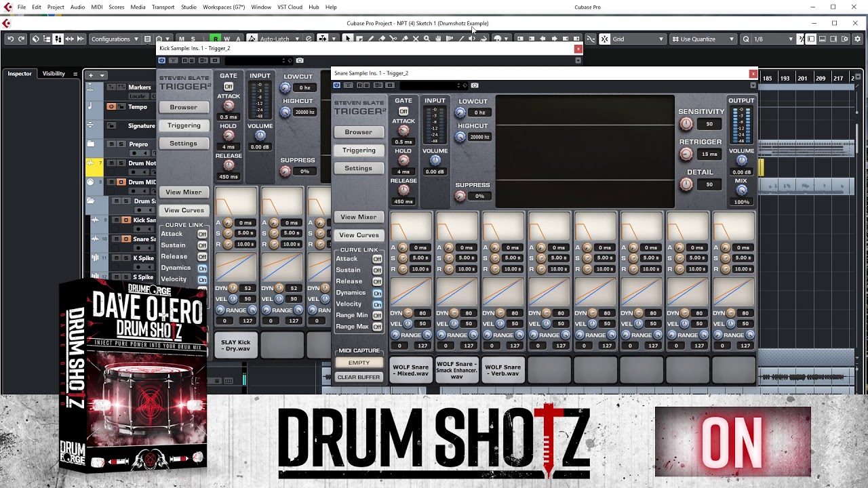
Task: Click the Browser button in Snare Trigger
Action: click(358, 132)
